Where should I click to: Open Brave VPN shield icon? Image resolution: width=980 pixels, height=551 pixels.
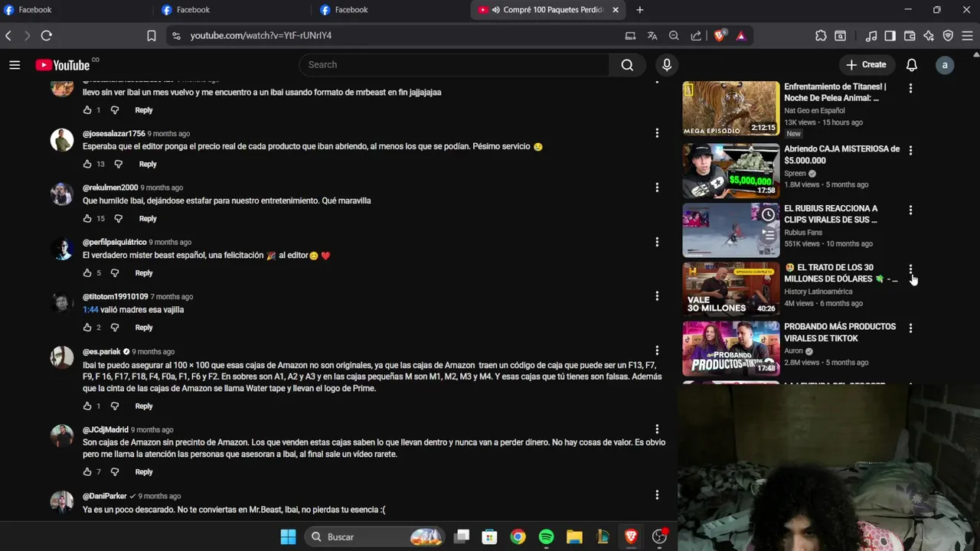tap(948, 35)
